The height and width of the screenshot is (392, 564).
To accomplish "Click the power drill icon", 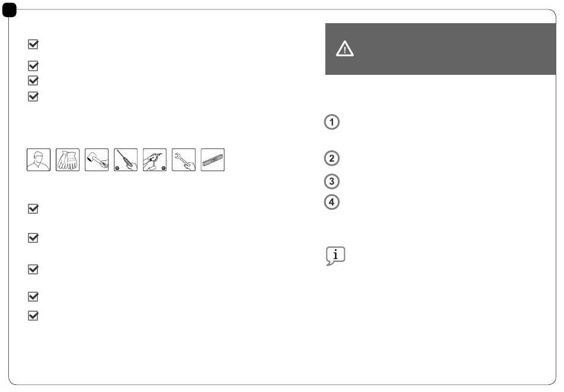I will point(155,160).
